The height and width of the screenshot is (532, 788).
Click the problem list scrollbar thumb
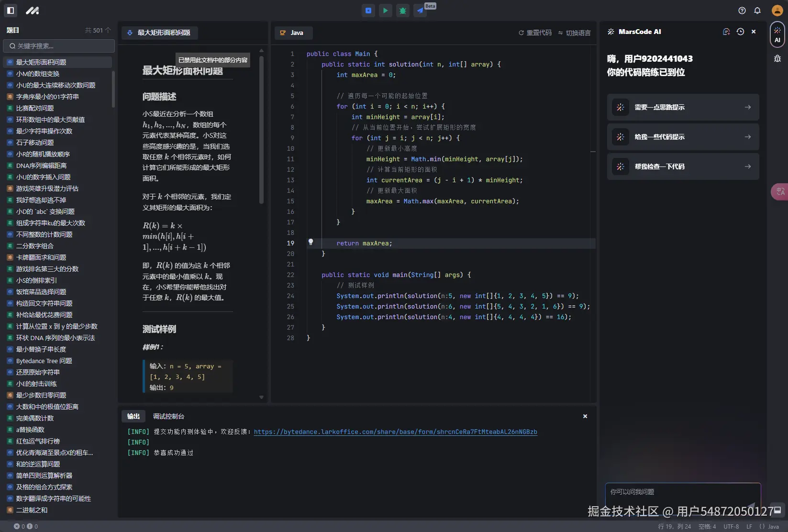tap(113, 89)
